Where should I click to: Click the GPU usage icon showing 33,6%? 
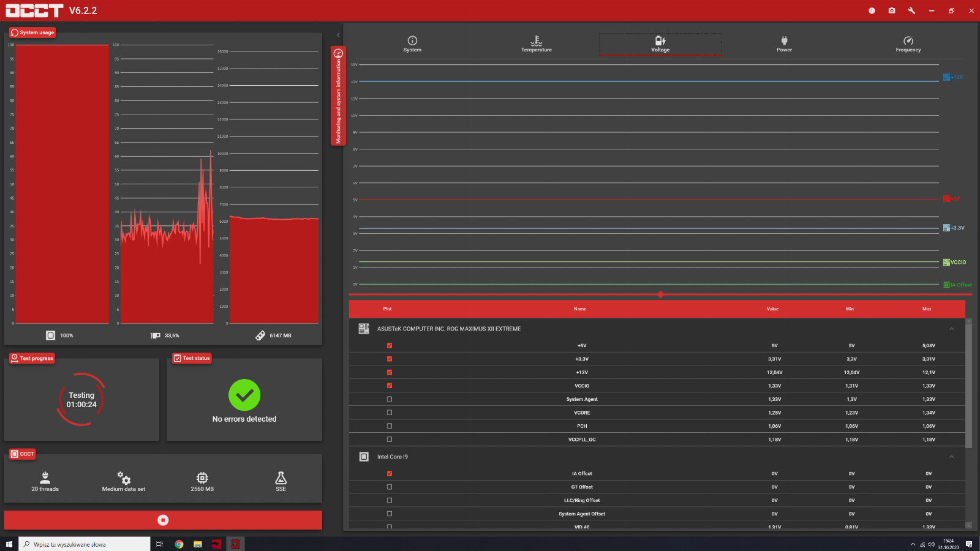click(156, 335)
